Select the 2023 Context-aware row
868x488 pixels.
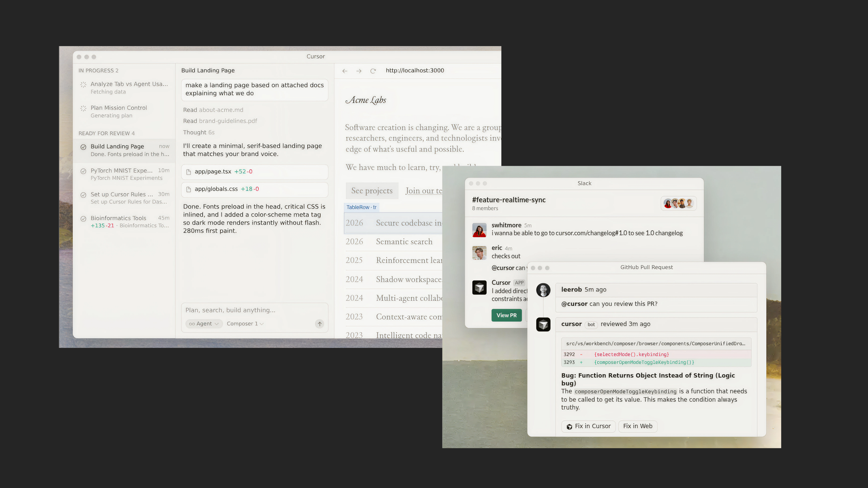(394, 317)
